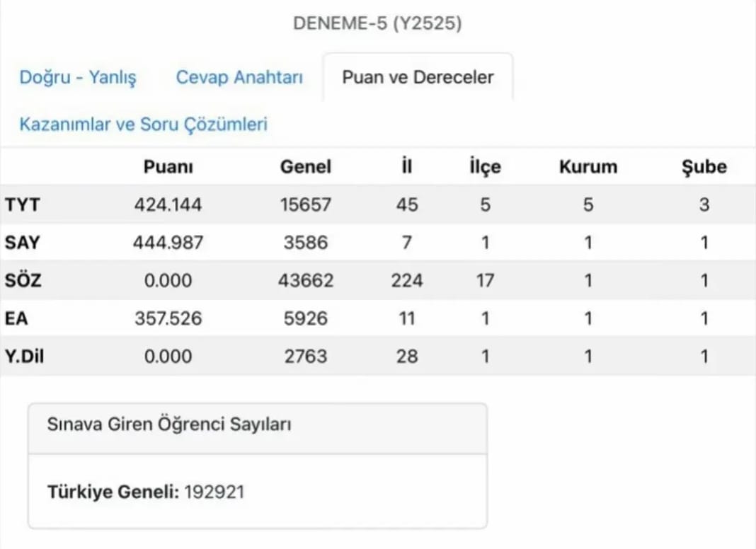This screenshot has width=756, height=549.
Task: Click the TYT score 424.144
Action: [168, 205]
